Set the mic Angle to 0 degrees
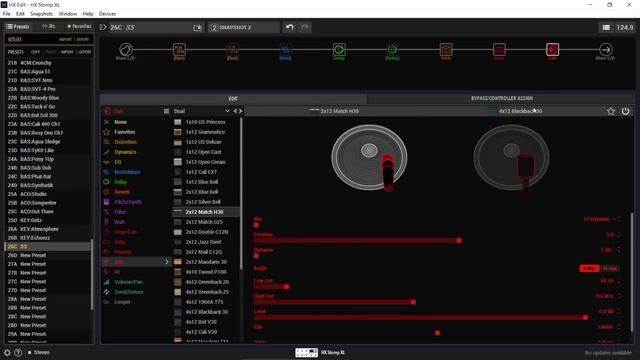The image size is (640, 360). click(589, 268)
